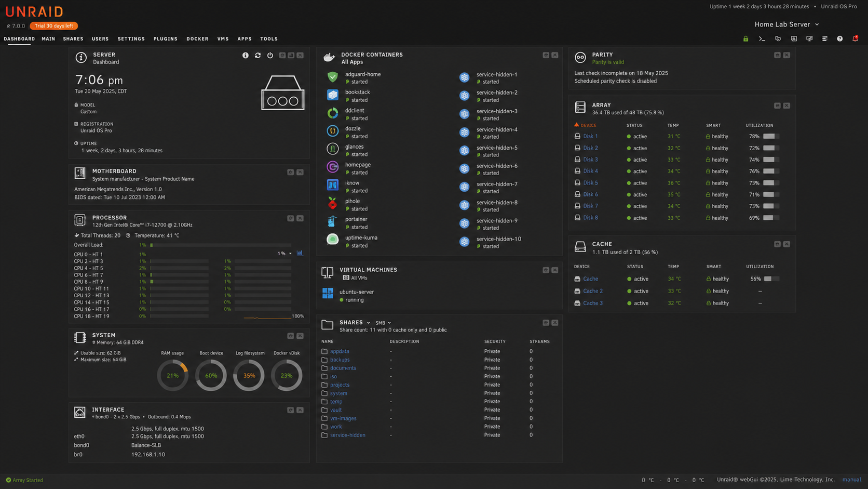868x489 pixels.
Task: Click the Cache utilization 56% bar
Action: pos(771,279)
